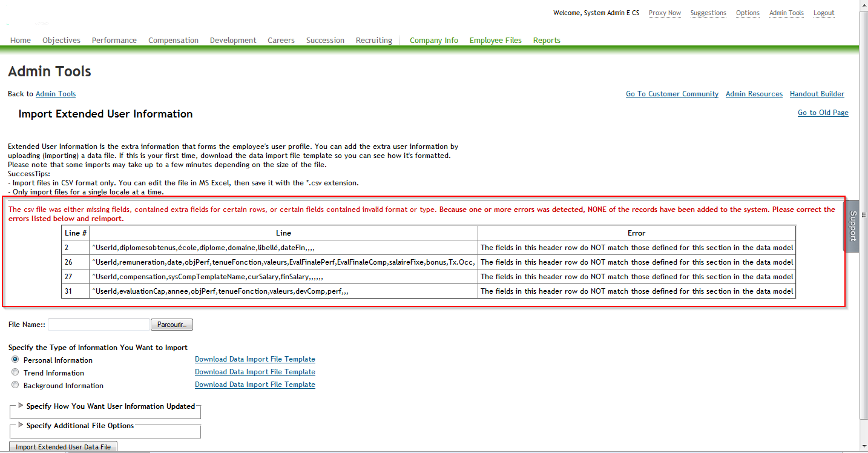Screen dimensions: 868x453
Task: Click the Import Extended User Information heading
Action: point(105,114)
